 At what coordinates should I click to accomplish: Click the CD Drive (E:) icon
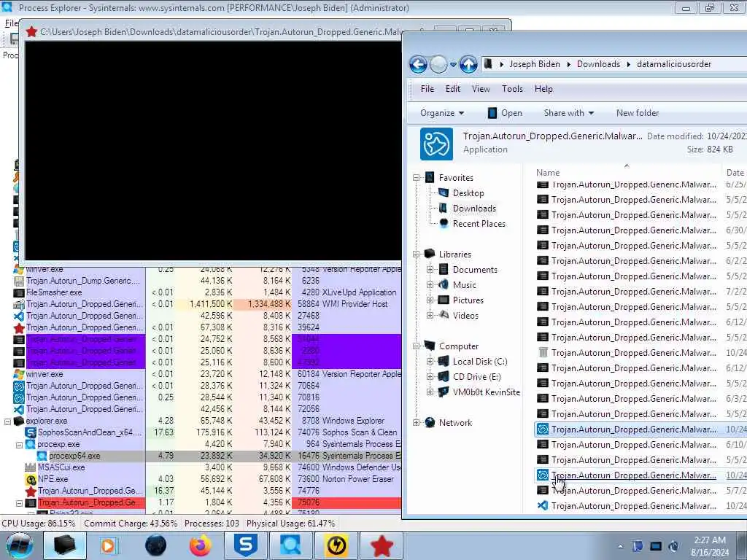(x=443, y=377)
